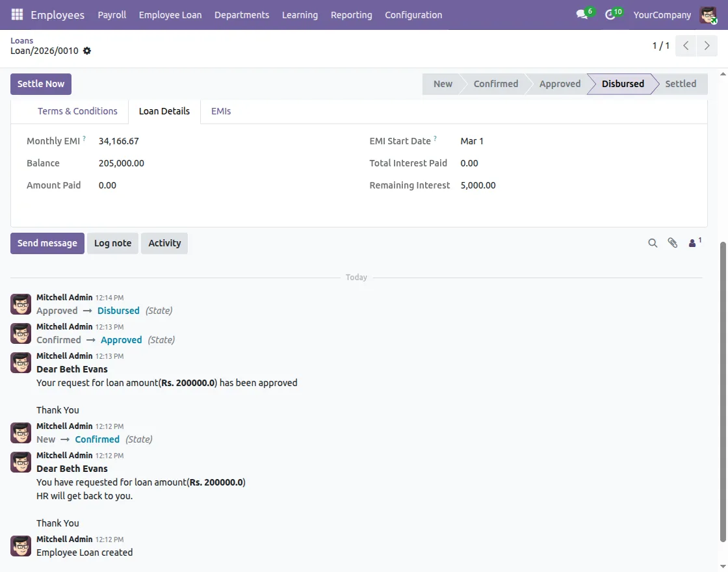Go to the next record arrow

pyautogui.click(x=707, y=46)
